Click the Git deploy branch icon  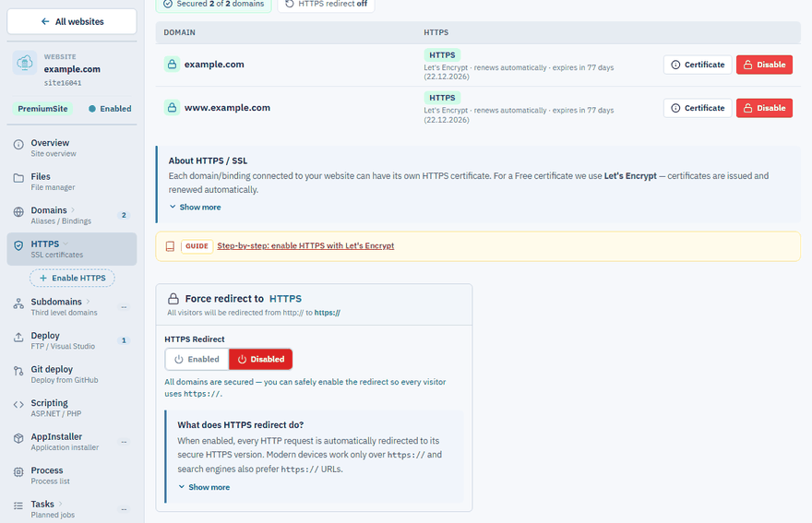18,371
